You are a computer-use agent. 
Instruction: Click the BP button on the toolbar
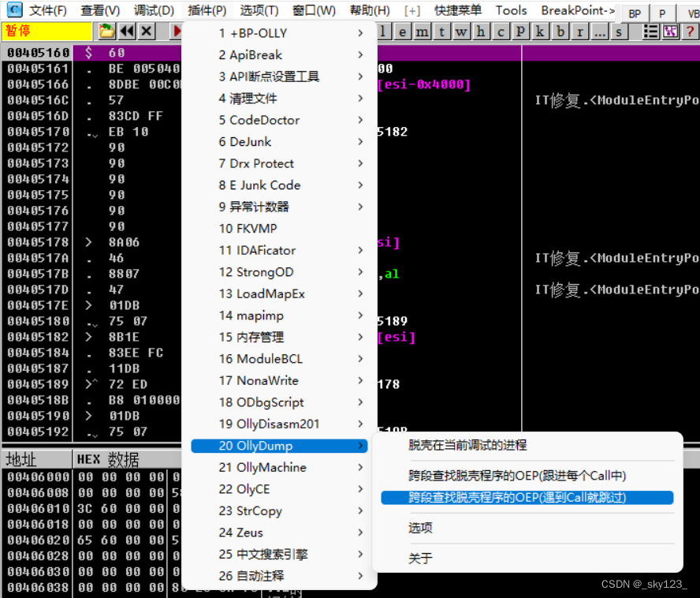pyautogui.click(x=634, y=13)
